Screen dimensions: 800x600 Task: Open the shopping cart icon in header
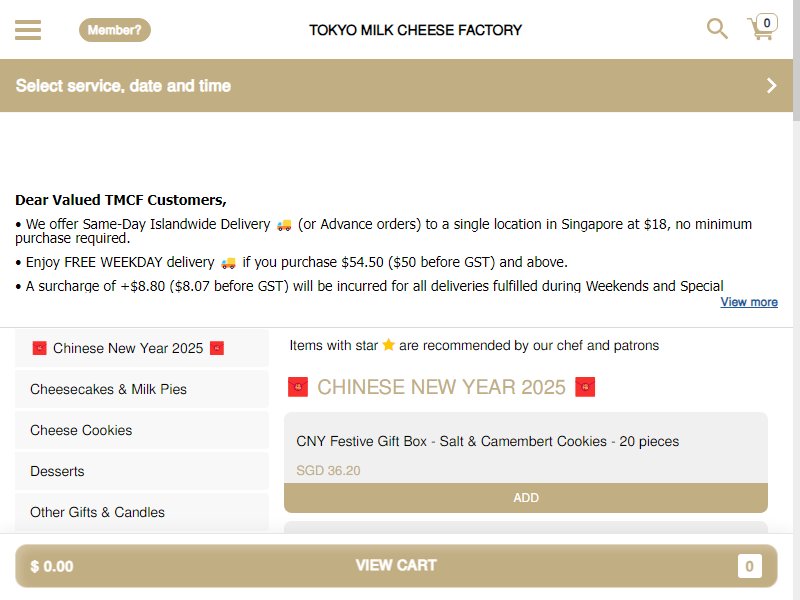pyautogui.click(x=761, y=29)
